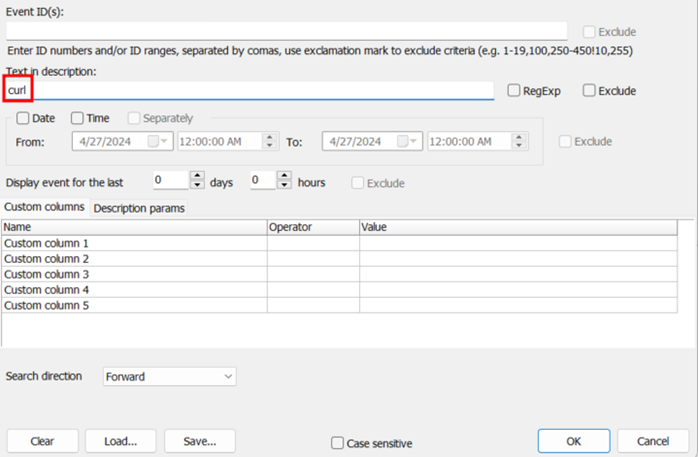Open the Search direction dropdown
This screenshot has width=698, height=457.
[170, 376]
